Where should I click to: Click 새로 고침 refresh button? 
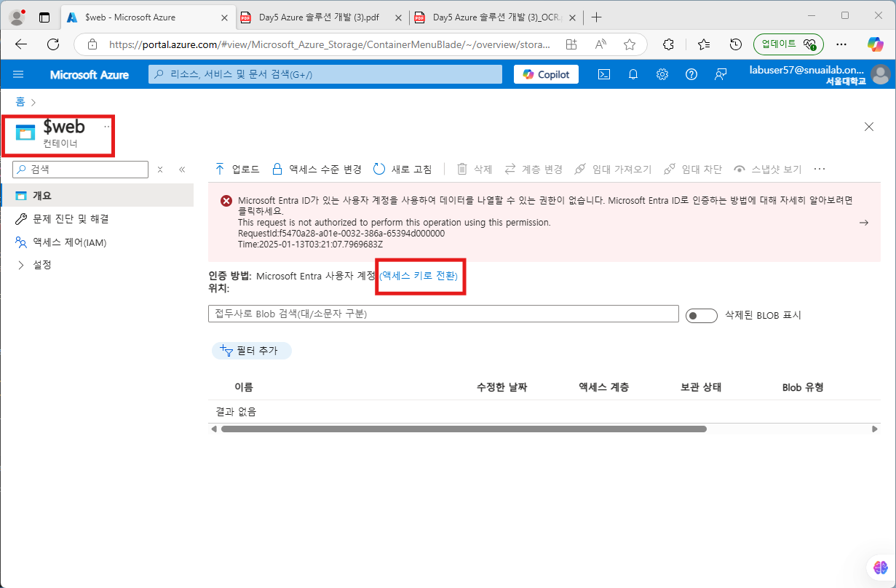[x=403, y=169]
